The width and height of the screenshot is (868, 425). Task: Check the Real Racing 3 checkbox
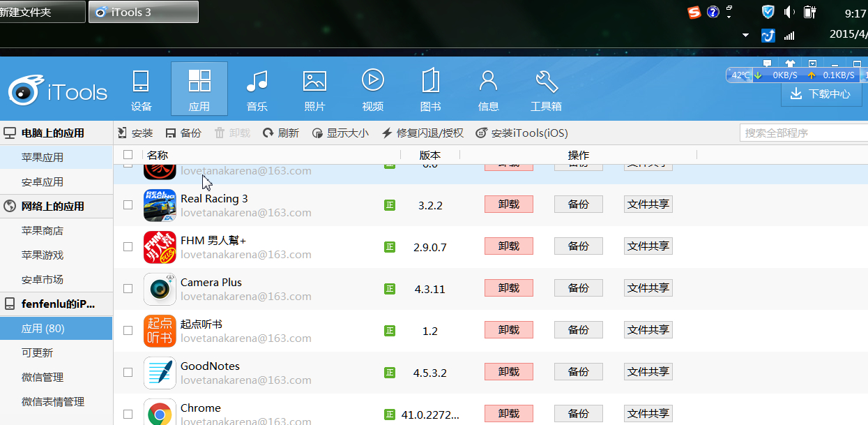coord(128,204)
